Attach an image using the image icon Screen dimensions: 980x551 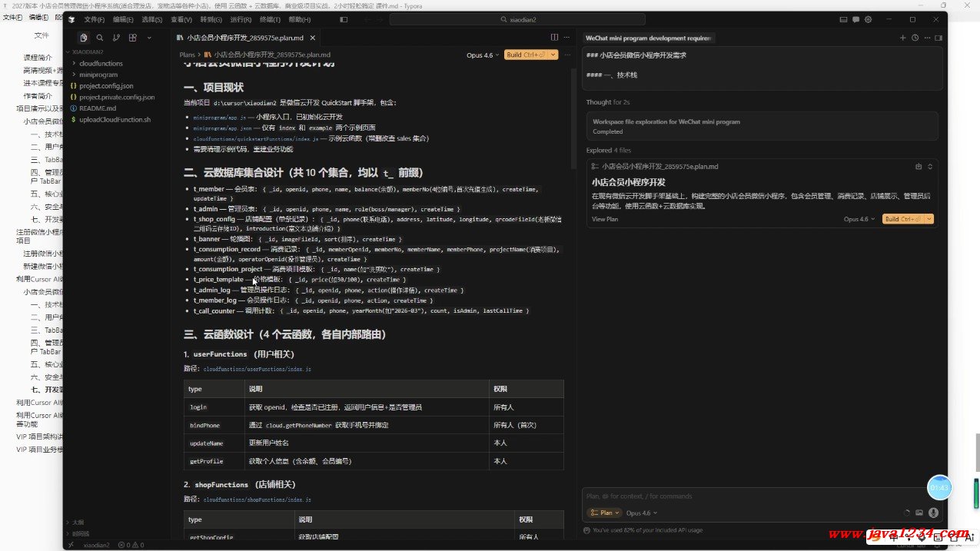(x=919, y=513)
